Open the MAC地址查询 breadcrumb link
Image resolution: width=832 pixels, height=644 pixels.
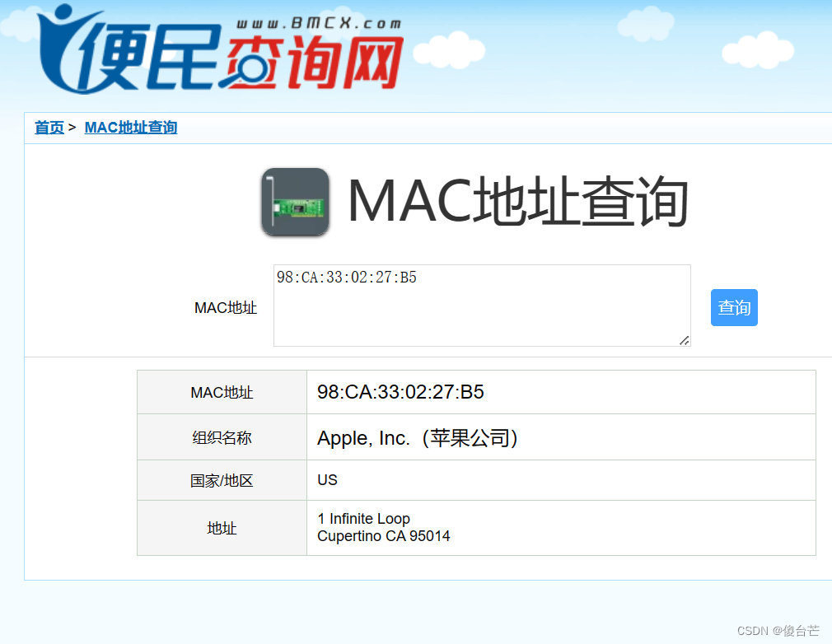130,128
